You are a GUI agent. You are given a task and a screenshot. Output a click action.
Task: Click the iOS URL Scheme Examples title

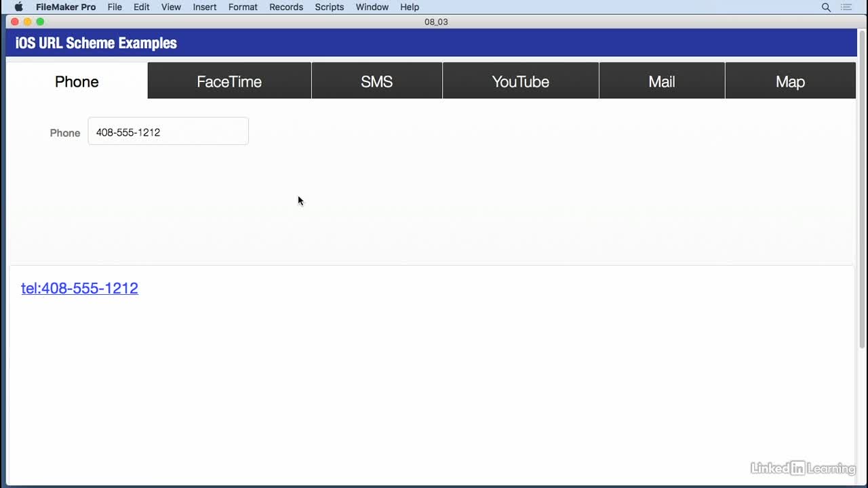[96, 43]
